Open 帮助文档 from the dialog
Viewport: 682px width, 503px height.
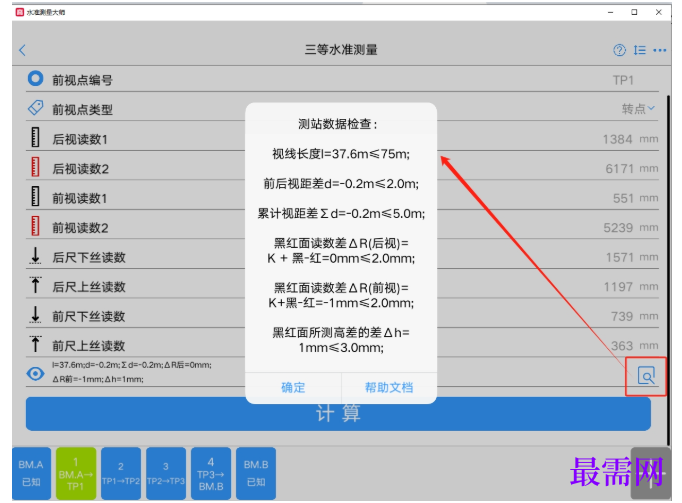pos(389,387)
